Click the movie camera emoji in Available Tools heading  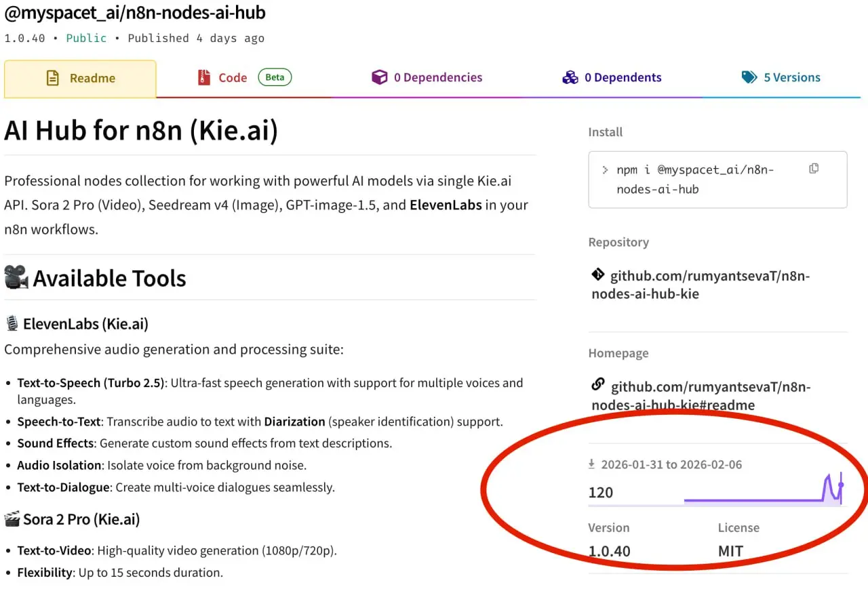click(x=16, y=277)
